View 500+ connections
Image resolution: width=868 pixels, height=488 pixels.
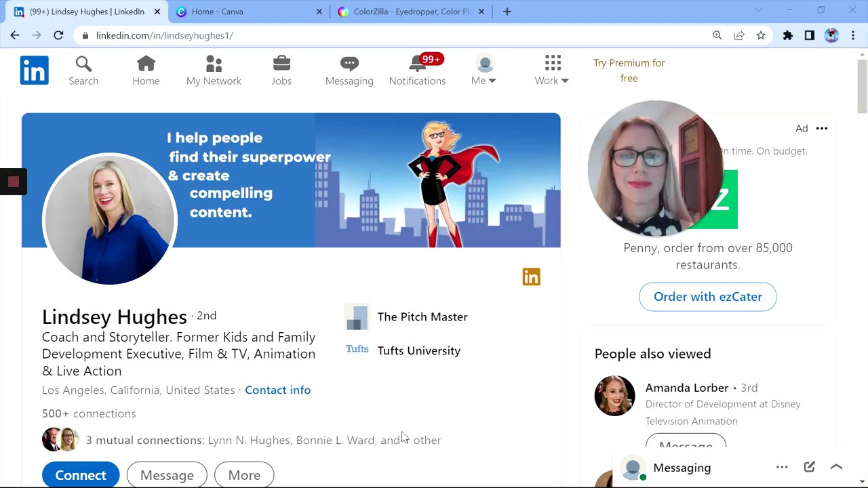point(89,413)
